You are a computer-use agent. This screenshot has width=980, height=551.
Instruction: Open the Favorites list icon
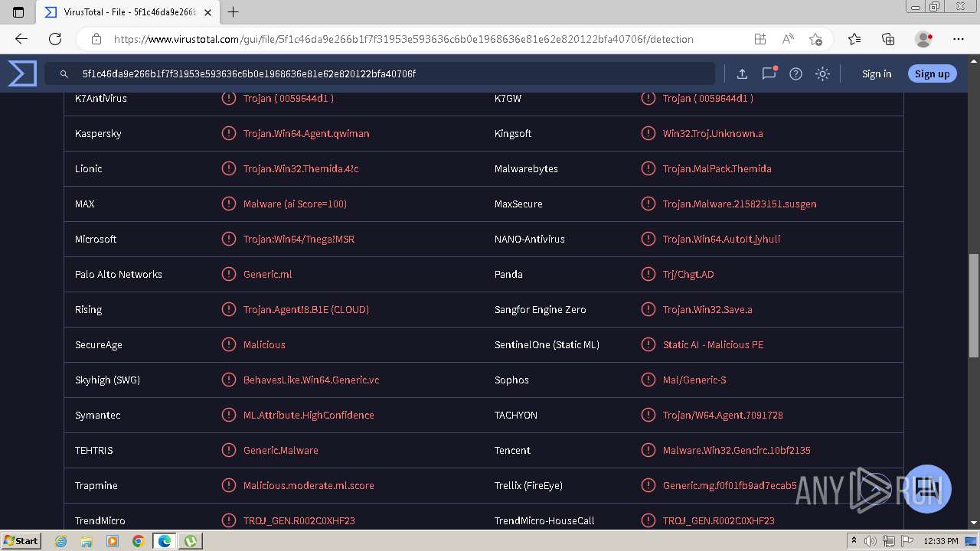[854, 39]
